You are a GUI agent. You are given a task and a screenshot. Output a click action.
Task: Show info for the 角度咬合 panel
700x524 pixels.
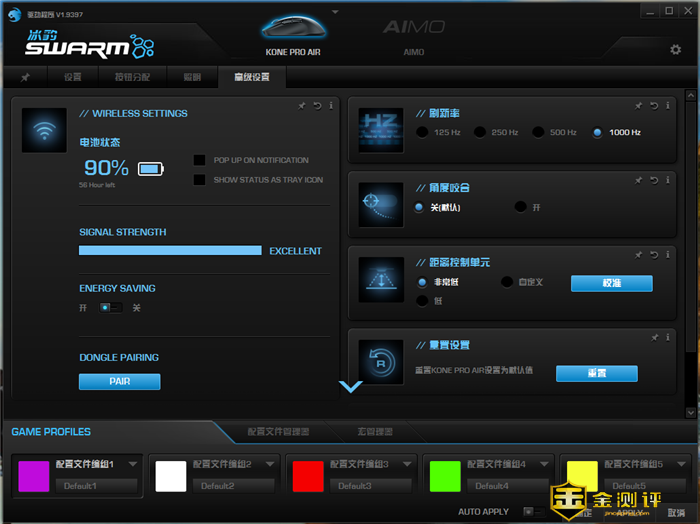[666, 180]
